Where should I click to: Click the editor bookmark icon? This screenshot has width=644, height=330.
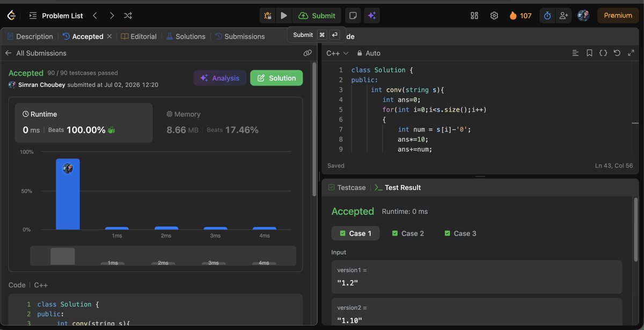click(589, 53)
